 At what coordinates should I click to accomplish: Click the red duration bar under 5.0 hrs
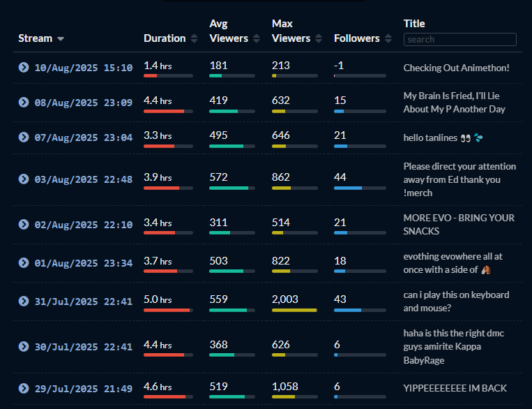click(x=167, y=310)
